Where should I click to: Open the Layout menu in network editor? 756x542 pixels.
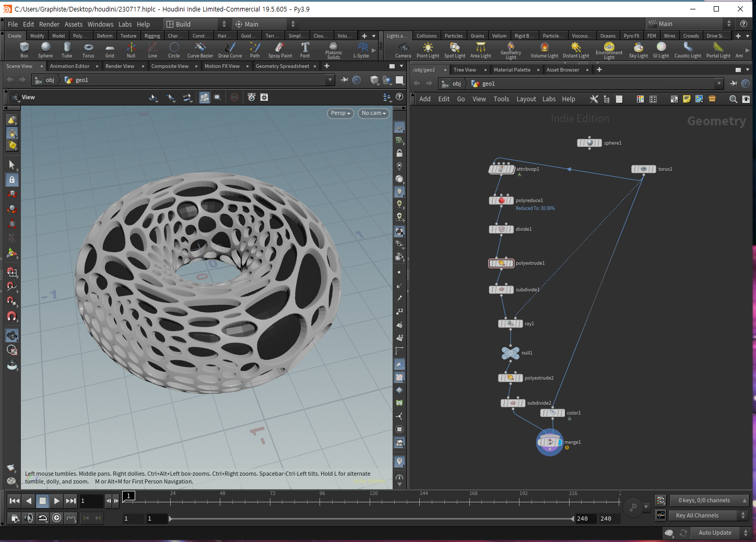coord(526,99)
